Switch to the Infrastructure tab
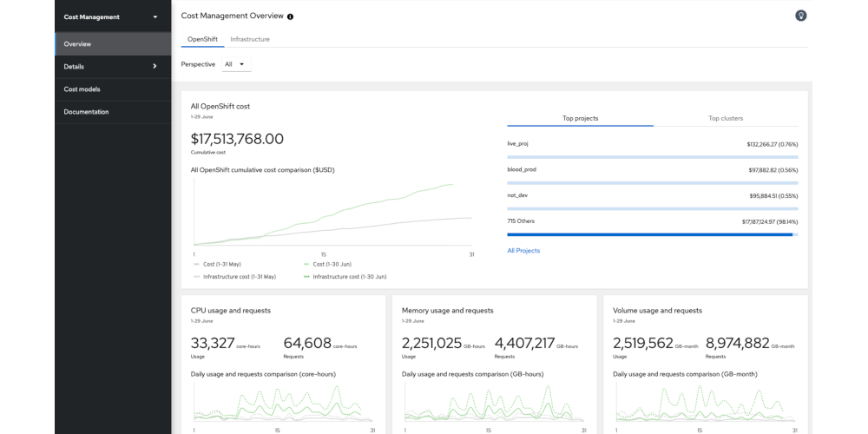868x434 pixels. (x=250, y=39)
